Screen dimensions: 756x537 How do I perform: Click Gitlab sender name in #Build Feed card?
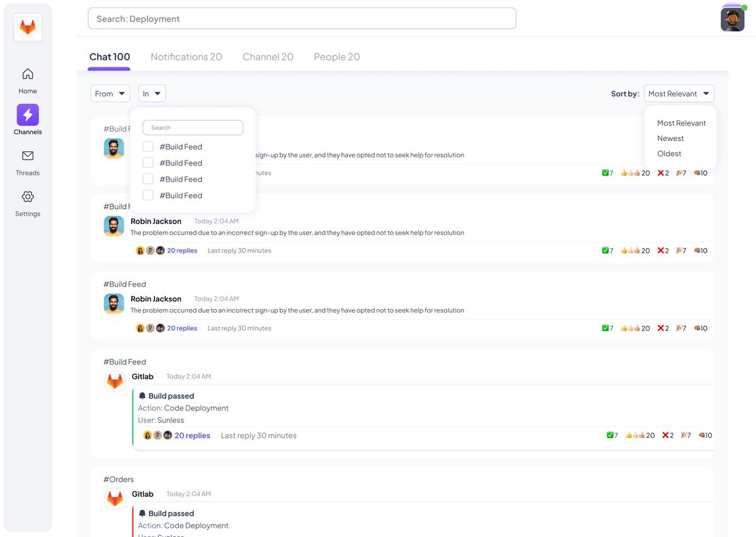click(x=142, y=376)
